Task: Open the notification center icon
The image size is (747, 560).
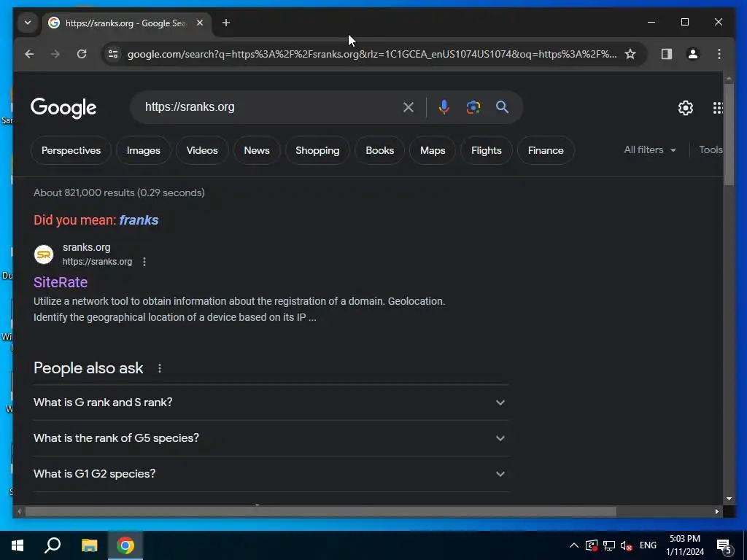Action: [x=724, y=545]
